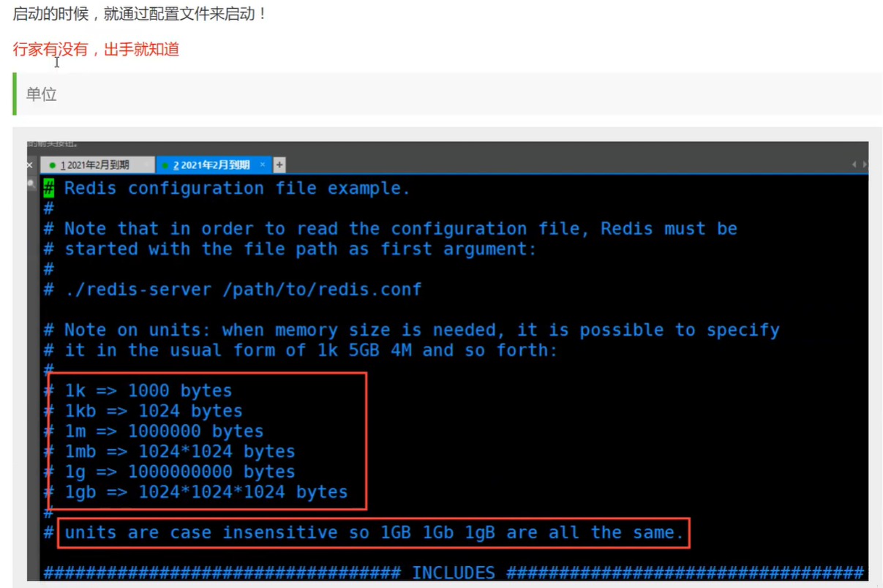883x588 pixels.
Task: Click the "1kb => 1024 bytes" line
Action: point(154,411)
